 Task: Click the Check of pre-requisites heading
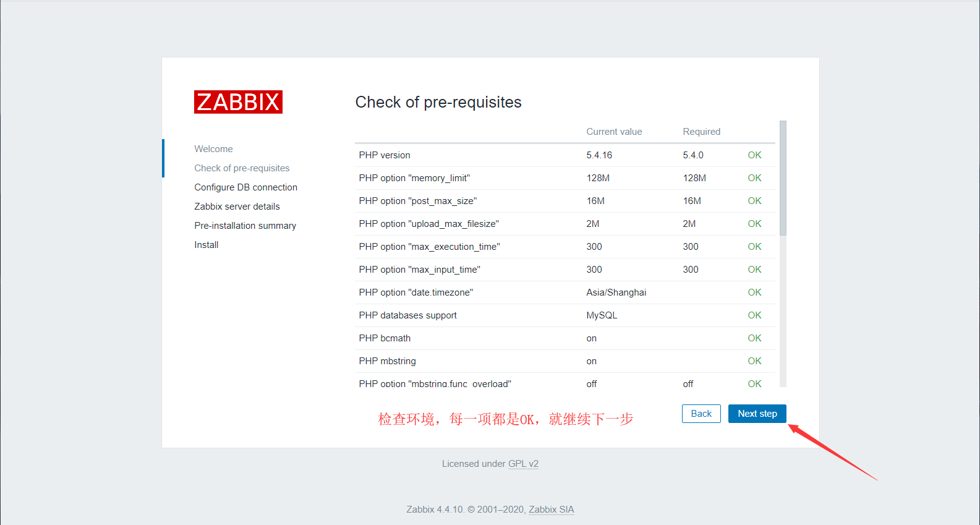(x=438, y=103)
